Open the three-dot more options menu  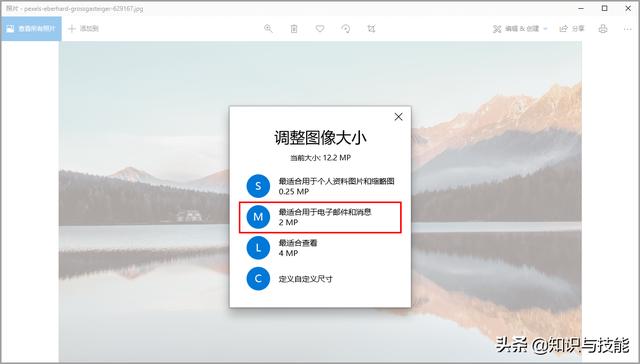[x=628, y=29]
